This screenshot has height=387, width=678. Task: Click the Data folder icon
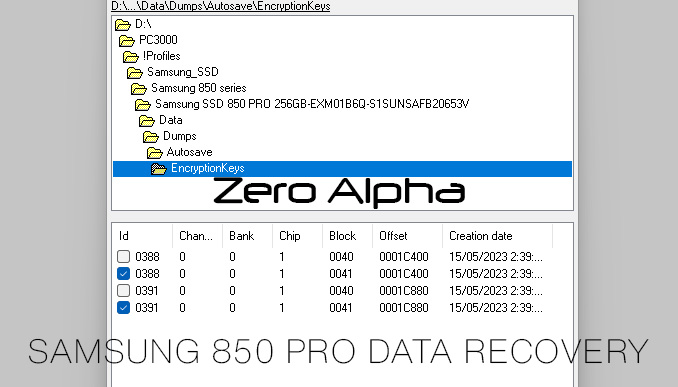click(147, 121)
